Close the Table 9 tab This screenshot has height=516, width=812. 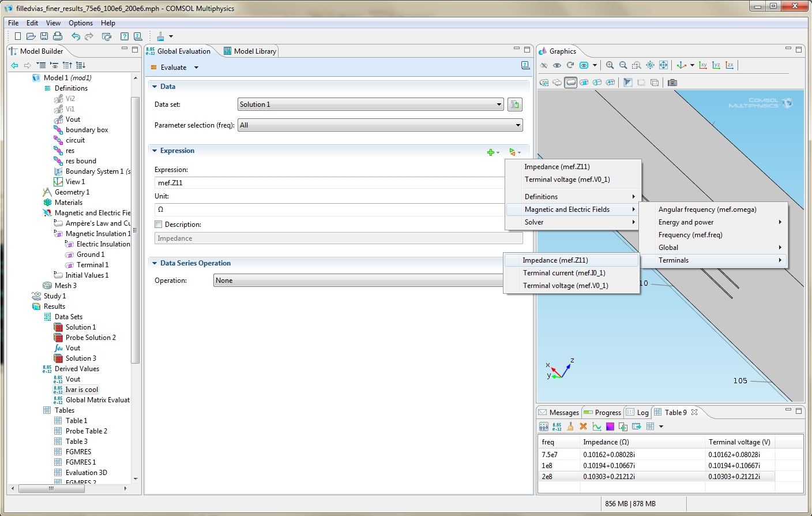coord(694,412)
